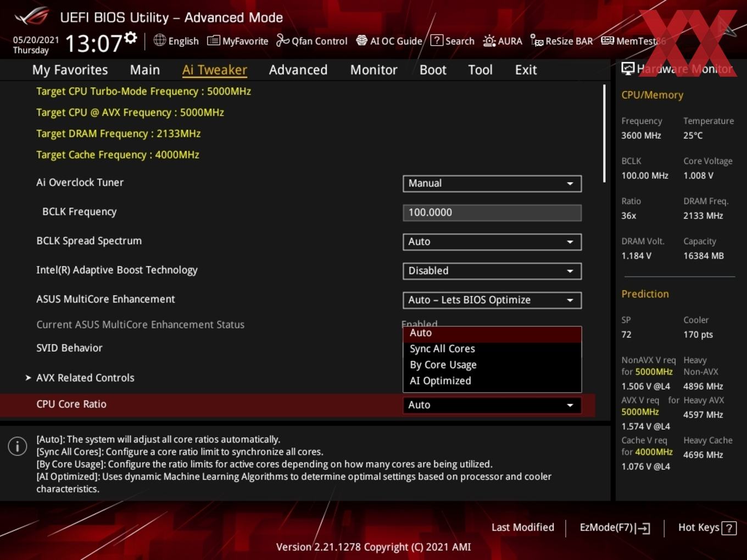747x560 pixels.
Task: Click the globe language icon
Action: point(159,40)
